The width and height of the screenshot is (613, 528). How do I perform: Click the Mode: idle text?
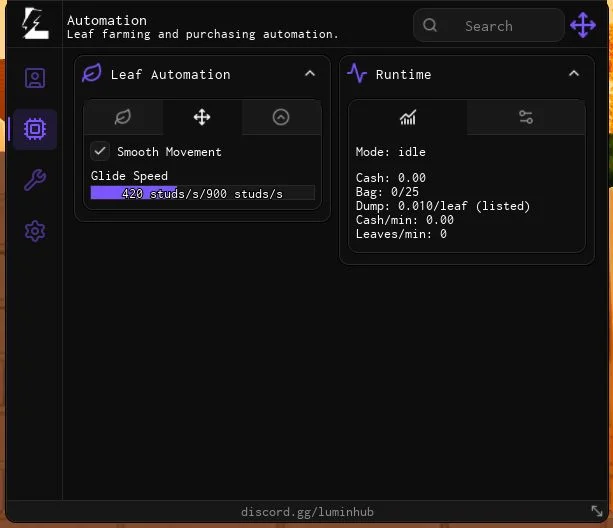pos(391,152)
